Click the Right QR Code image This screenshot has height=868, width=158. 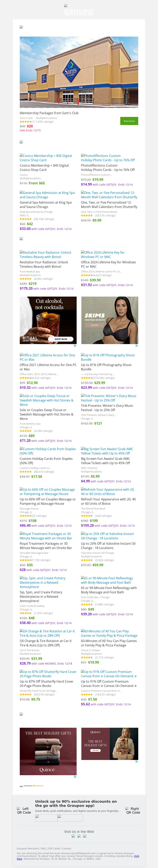click(133, 810)
